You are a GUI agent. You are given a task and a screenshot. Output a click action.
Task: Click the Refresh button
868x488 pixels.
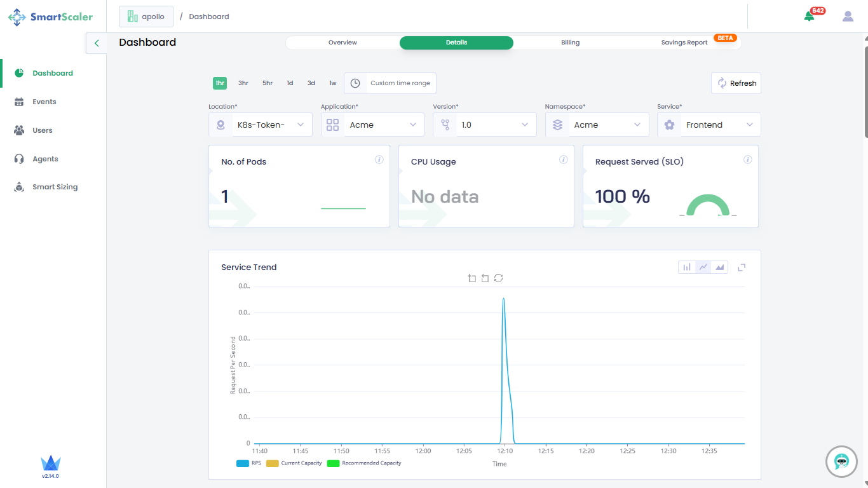736,83
